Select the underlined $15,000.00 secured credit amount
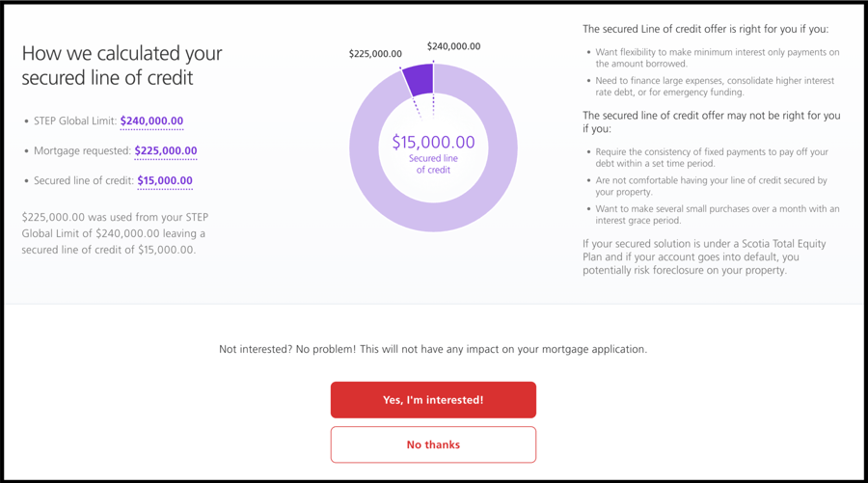868x483 pixels. pyautogui.click(x=165, y=181)
